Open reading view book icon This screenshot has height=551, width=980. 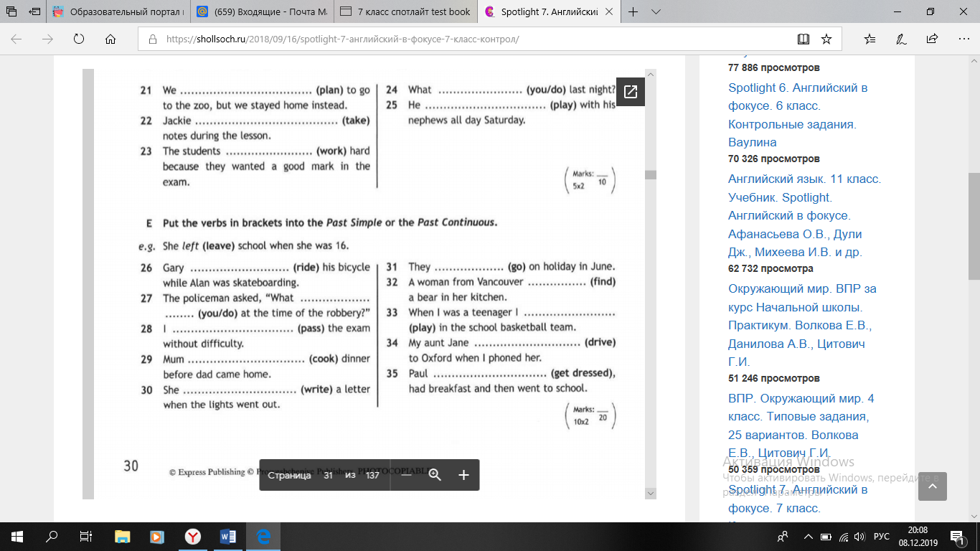coord(803,39)
